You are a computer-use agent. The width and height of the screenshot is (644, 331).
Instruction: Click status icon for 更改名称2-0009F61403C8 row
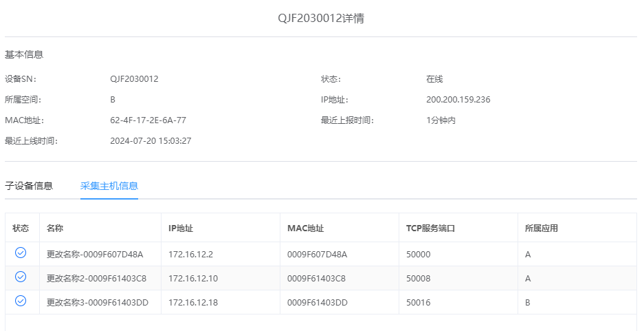(x=21, y=277)
